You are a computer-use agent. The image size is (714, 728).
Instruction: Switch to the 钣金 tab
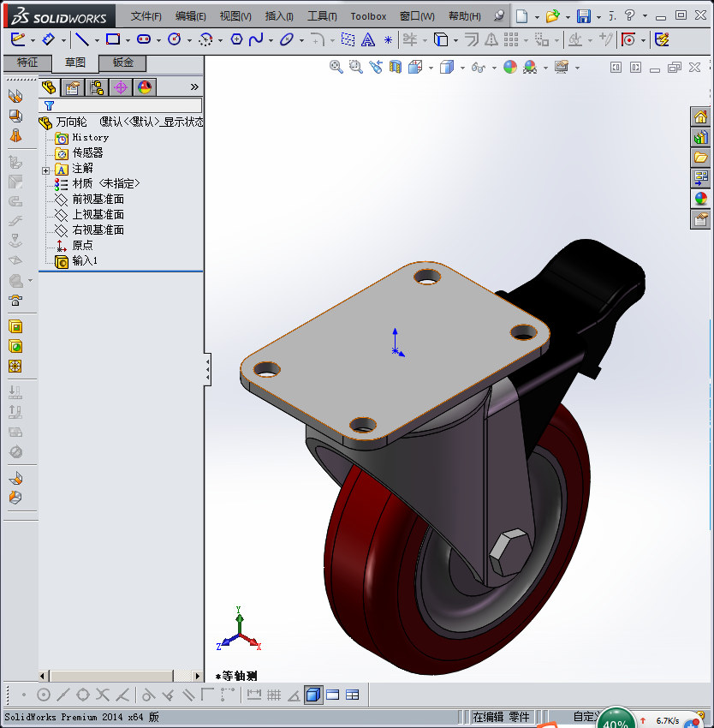point(122,63)
